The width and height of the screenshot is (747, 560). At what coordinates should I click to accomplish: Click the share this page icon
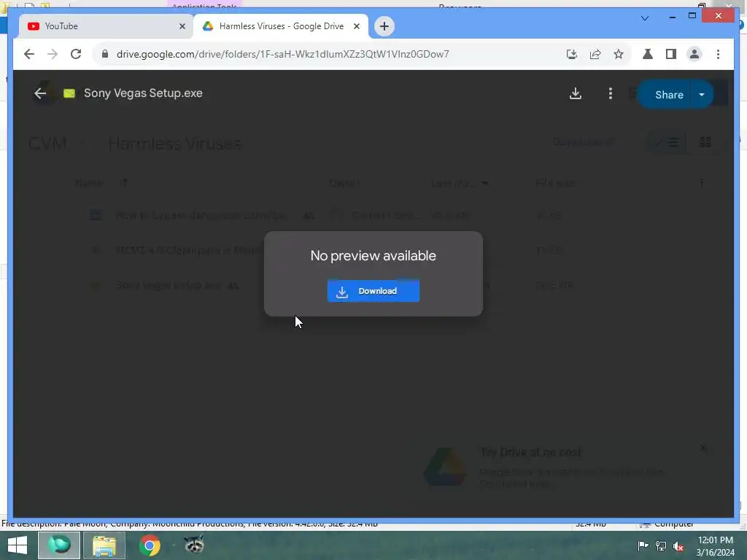(595, 54)
